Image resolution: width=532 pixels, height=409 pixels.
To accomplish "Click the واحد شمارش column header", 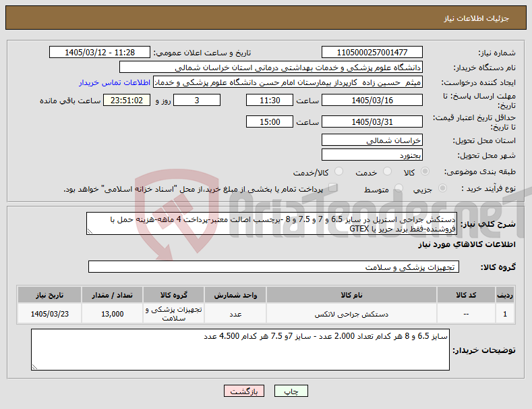I will 235,295.
